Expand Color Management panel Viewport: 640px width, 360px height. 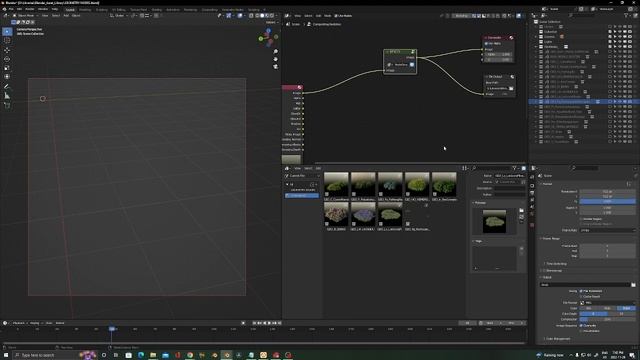pyautogui.click(x=558, y=339)
